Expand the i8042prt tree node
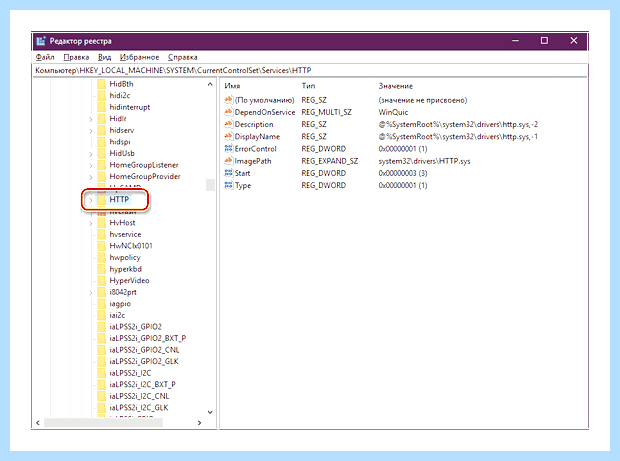The height and width of the screenshot is (461, 620). click(x=91, y=293)
